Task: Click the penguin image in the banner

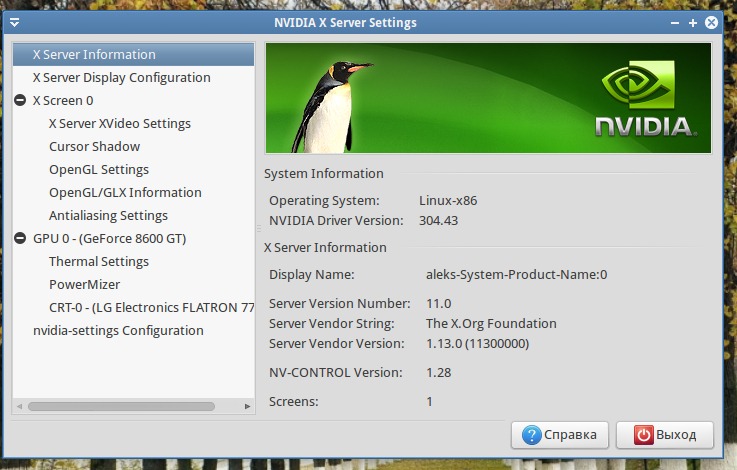Action: tap(331, 106)
